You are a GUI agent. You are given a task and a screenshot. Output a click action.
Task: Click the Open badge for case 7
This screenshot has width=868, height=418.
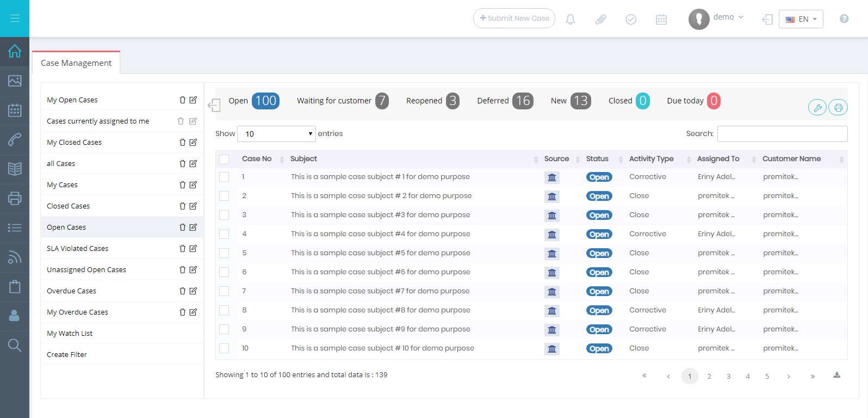pos(599,292)
